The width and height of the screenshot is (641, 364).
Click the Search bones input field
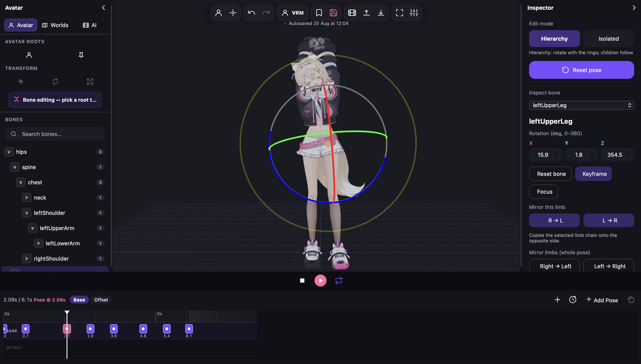[x=55, y=134]
